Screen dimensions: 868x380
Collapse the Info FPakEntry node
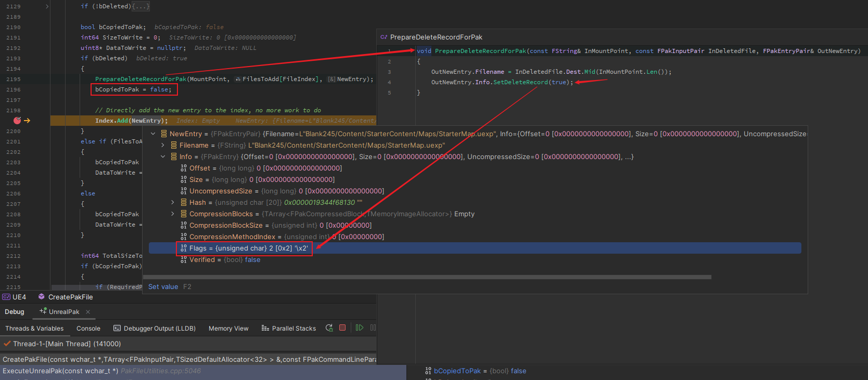163,157
